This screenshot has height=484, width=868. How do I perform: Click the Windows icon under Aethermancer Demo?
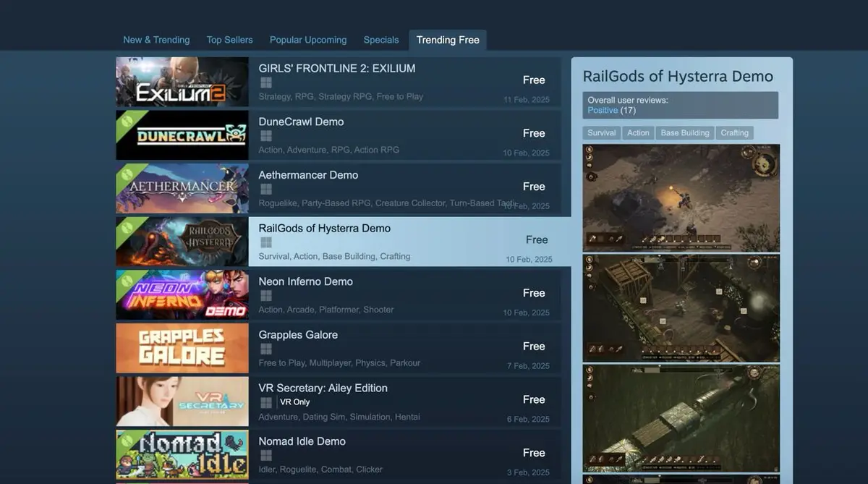[265, 189]
